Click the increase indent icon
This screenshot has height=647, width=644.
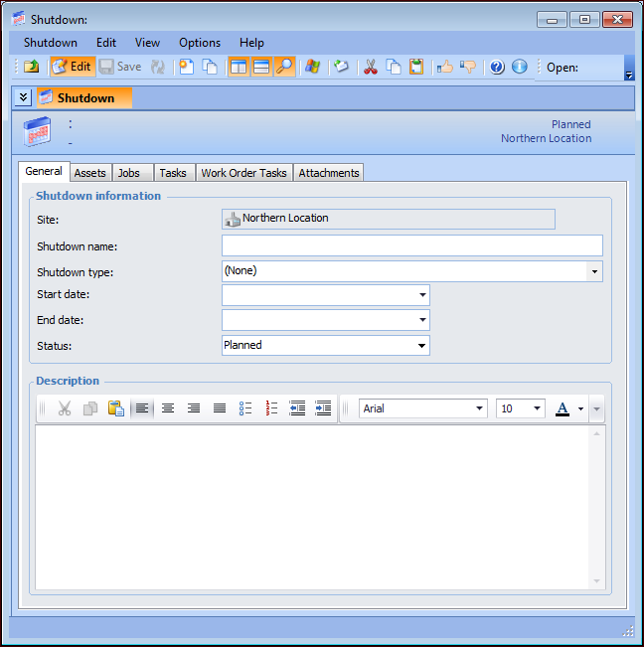tap(323, 408)
